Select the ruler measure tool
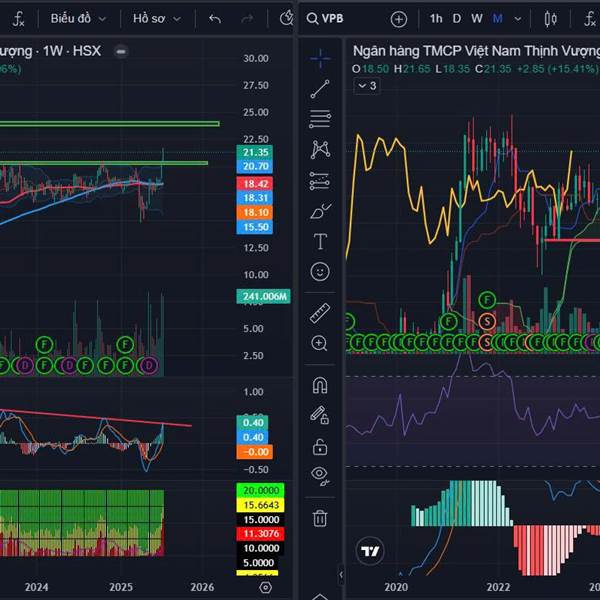600x600 pixels. (x=320, y=313)
